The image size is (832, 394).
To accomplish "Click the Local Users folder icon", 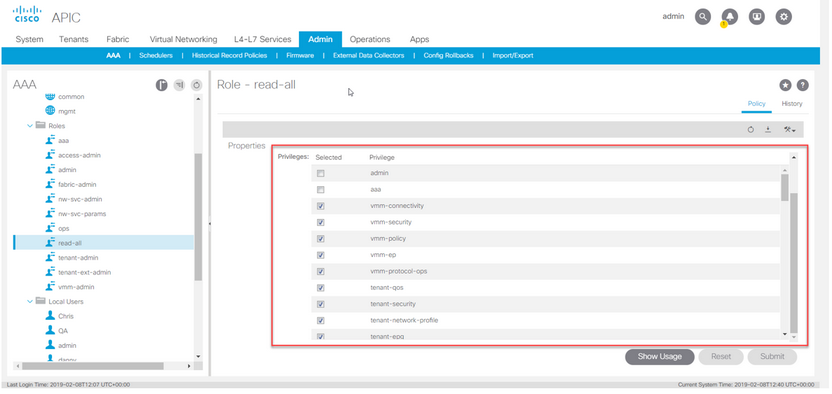I will (40, 301).
